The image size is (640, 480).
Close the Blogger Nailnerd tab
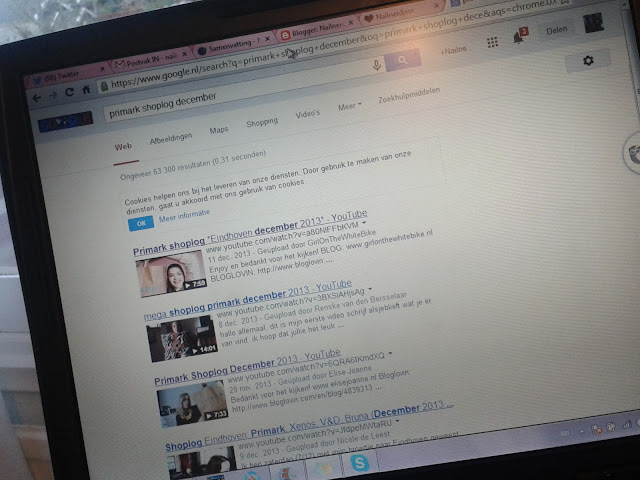(x=351, y=23)
